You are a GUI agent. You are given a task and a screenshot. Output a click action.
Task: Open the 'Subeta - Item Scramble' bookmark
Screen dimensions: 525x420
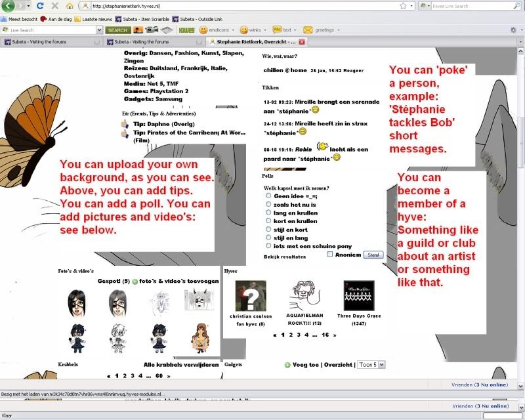click(140, 19)
